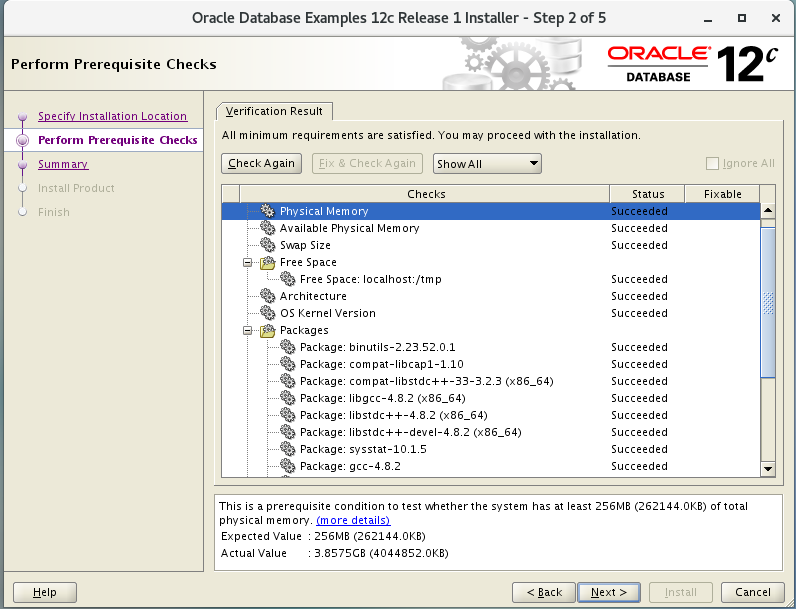Click the gear icon beside Package: libgcc-4.8.2
796x609 pixels.
pyautogui.click(x=287, y=398)
